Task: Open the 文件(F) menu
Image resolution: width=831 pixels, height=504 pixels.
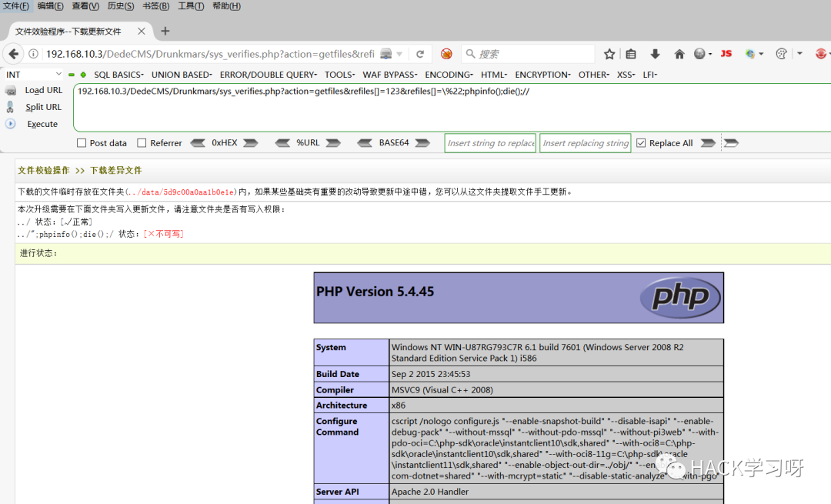Action: (x=16, y=6)
